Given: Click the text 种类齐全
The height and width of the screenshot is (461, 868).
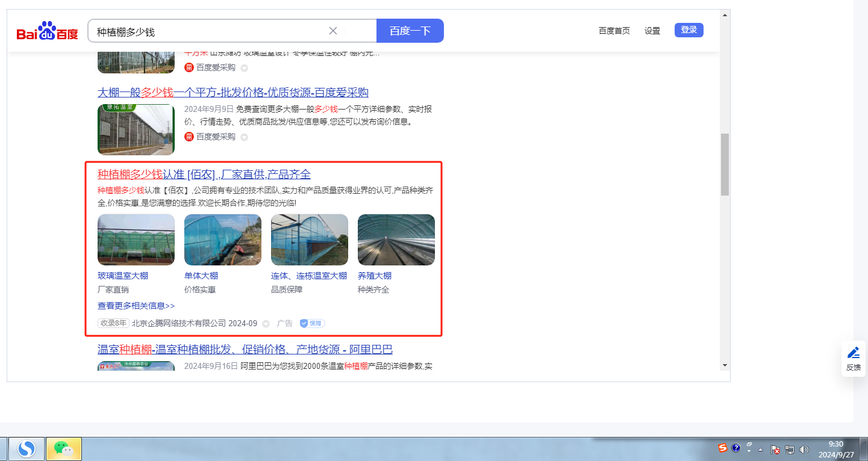Looking at the screenshot, I should pyautogui.click(x=373, y=289).
